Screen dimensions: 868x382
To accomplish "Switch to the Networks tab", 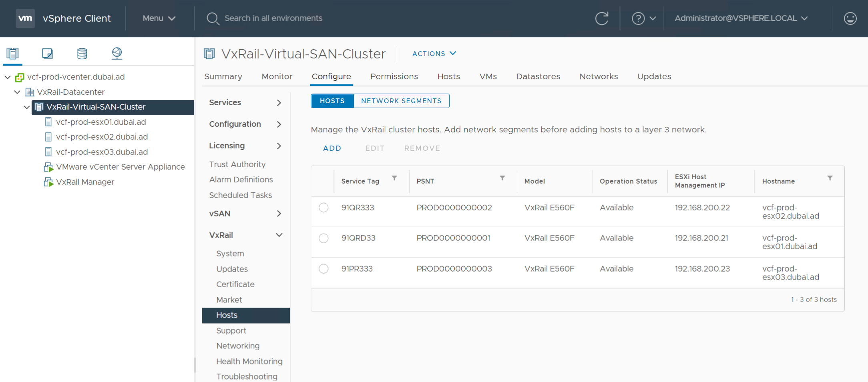I will coord(599,76).
